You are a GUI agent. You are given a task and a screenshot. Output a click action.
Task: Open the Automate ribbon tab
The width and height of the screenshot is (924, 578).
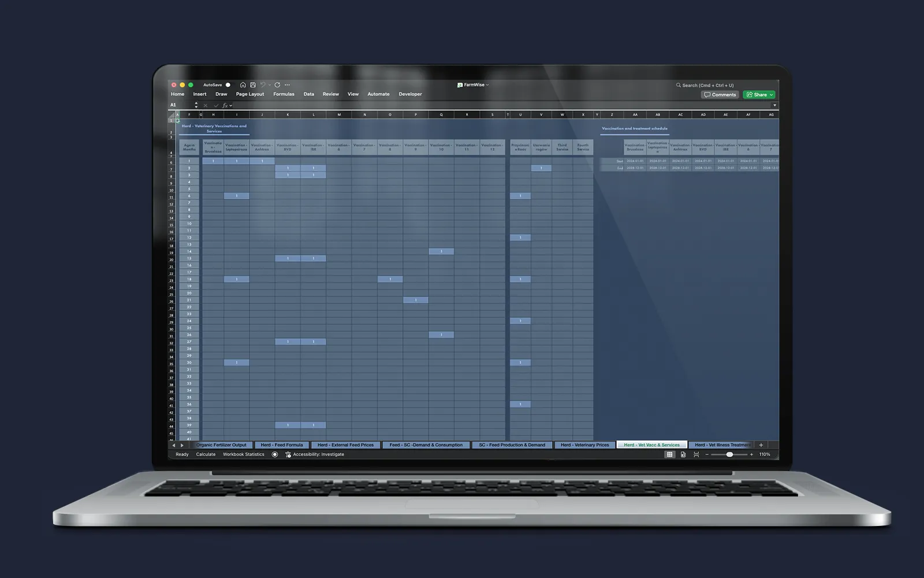click(378, 94)
